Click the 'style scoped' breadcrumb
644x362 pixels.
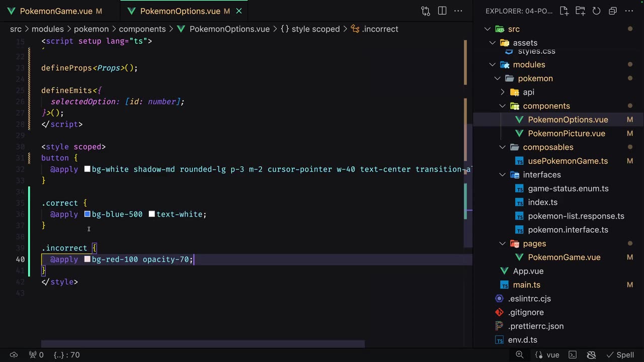(315, 29)
